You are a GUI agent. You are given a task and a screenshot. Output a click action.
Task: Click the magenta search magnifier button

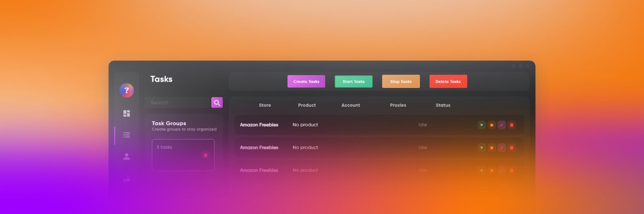[217, 102]
